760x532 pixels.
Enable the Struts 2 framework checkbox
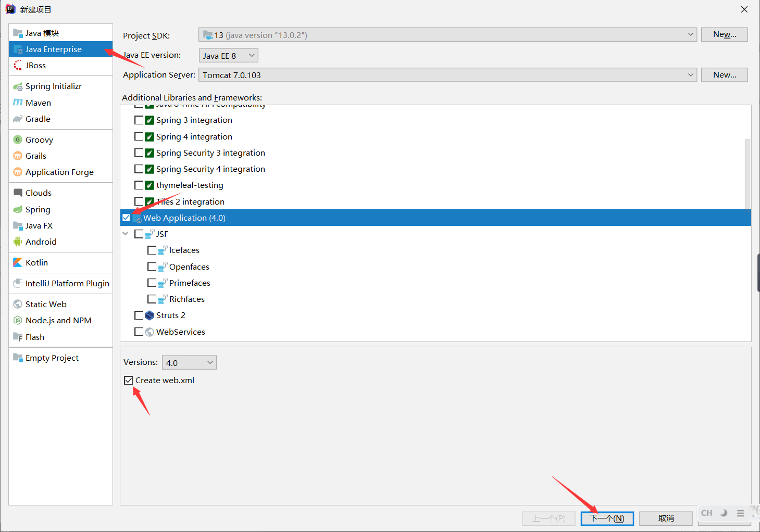[x=139, y=315]
